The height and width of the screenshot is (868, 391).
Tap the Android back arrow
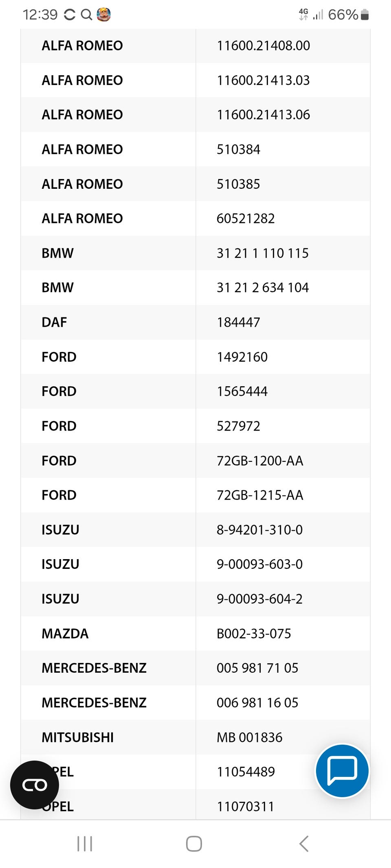click(304, 844)
